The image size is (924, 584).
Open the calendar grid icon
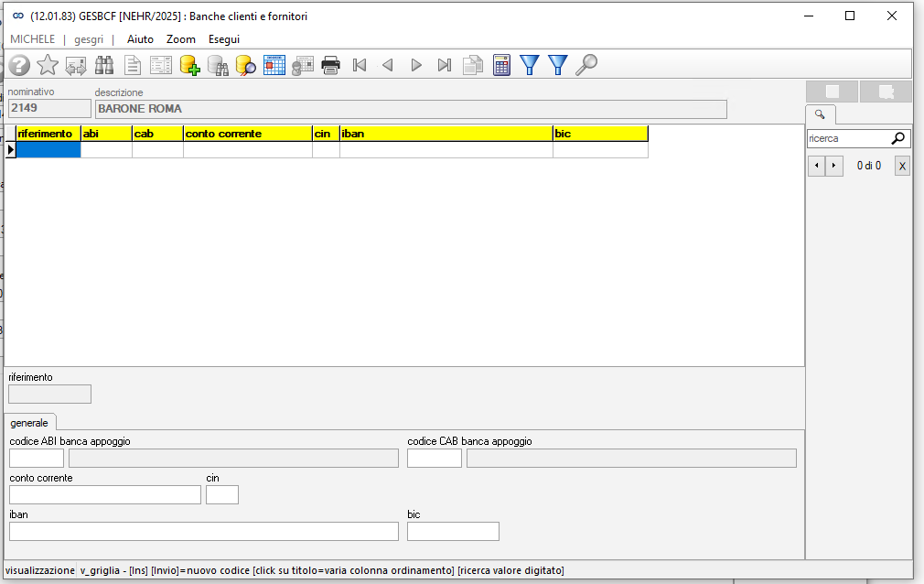pos(274,65)
